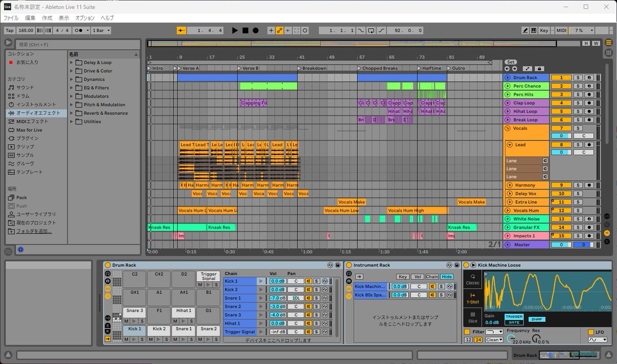Click the MIDI Arrangement Overdub plus button
The image size is (617, 364).
(x=271, y=30)
